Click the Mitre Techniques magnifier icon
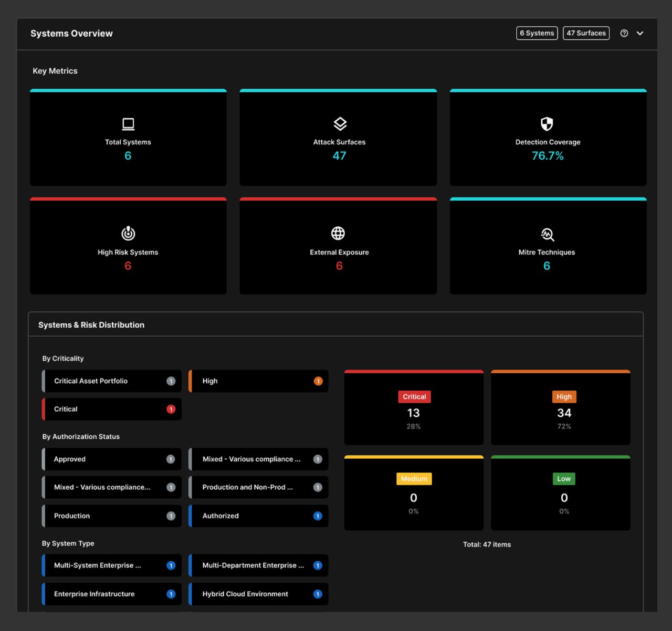The image size is (672, 631). [547, 234]
